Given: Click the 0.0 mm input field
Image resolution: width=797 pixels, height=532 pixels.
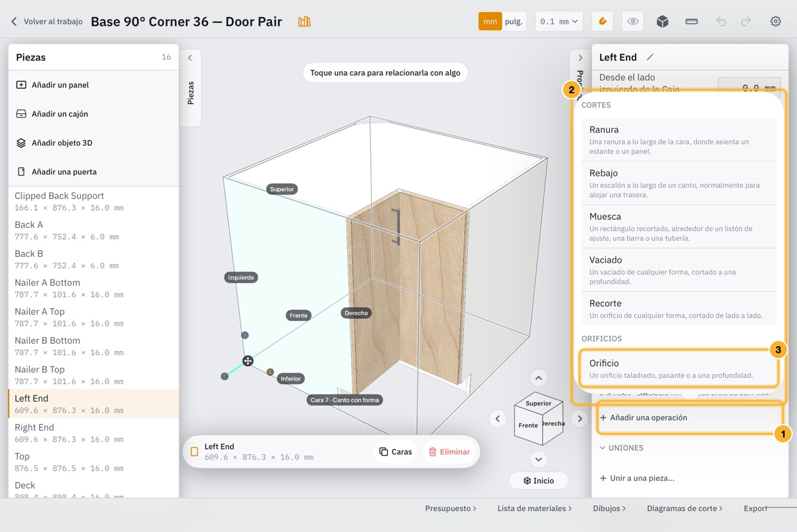Looking at the screenshot, I should 750,88.
